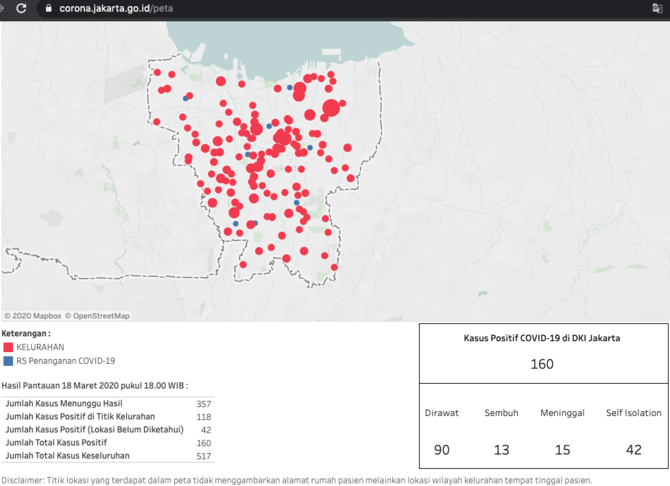Click the Sembuh count of 13
The height and width of the screenshot is (486, 670).
501,450
